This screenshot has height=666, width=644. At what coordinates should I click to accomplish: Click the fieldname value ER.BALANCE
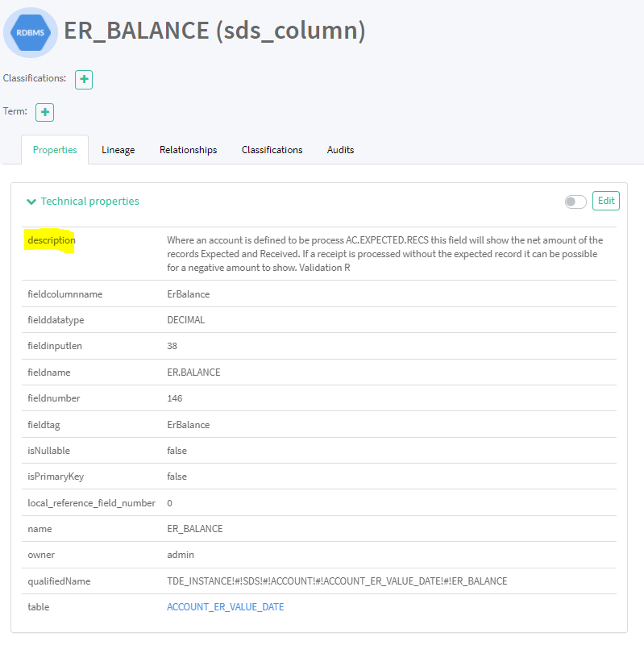click(x=193, y=372)
